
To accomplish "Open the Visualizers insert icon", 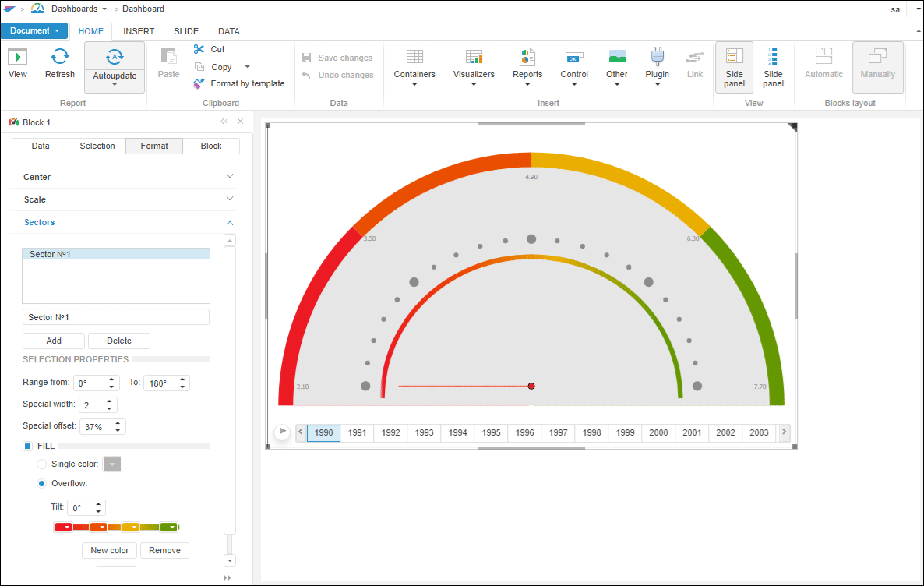I will (x=474, y=57).
